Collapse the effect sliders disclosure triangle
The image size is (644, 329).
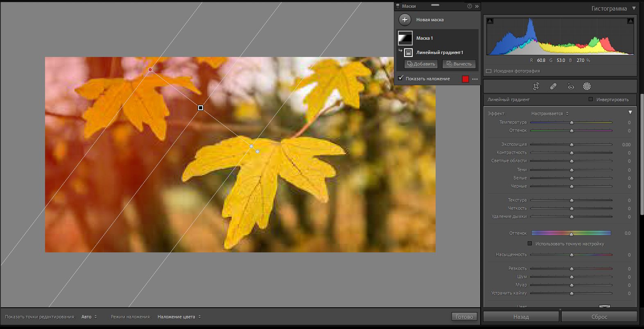click(630, 112)
